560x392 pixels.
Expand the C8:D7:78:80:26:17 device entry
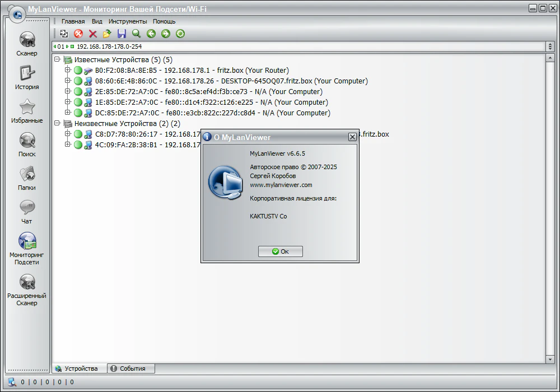click(68, 134)
